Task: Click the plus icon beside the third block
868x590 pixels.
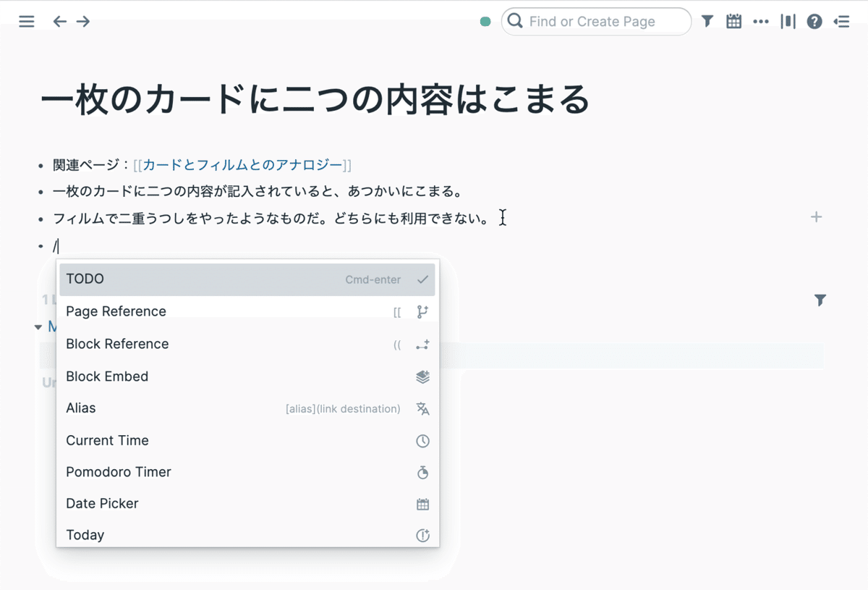Action: click(x=816, y=217)
